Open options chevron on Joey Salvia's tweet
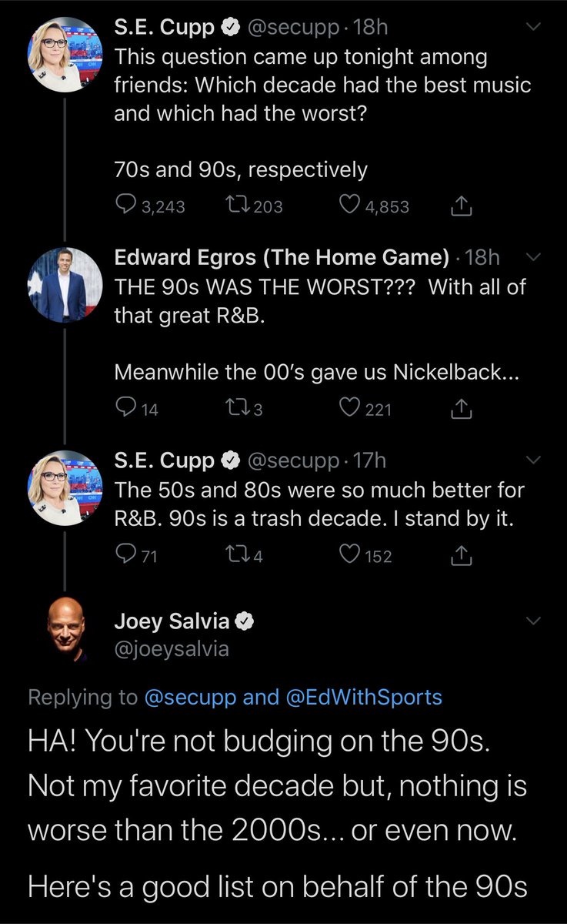The image size is (567, 924). pos(533,621)
